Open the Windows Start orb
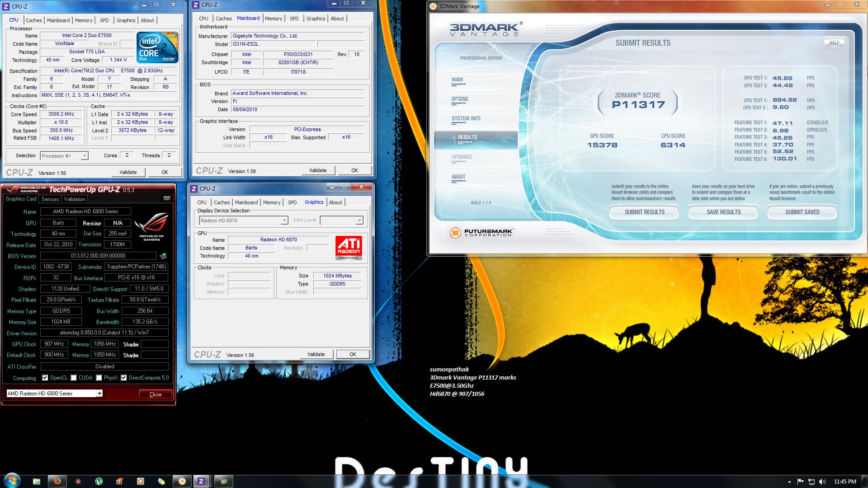The width and height of the screenshot is (868, 488). pyautogui.click(x=12, y=481)
